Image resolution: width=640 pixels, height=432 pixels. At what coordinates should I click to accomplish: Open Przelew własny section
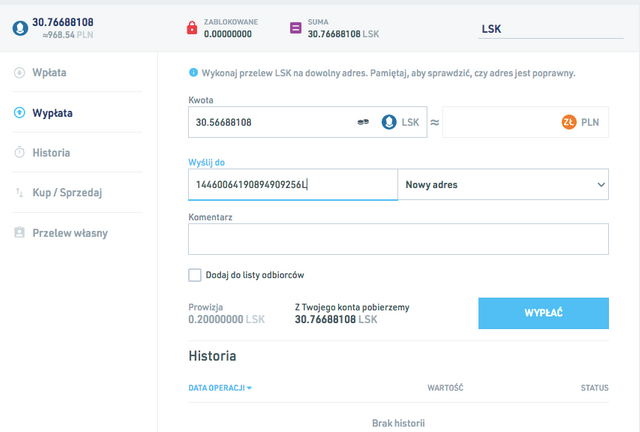70,233
